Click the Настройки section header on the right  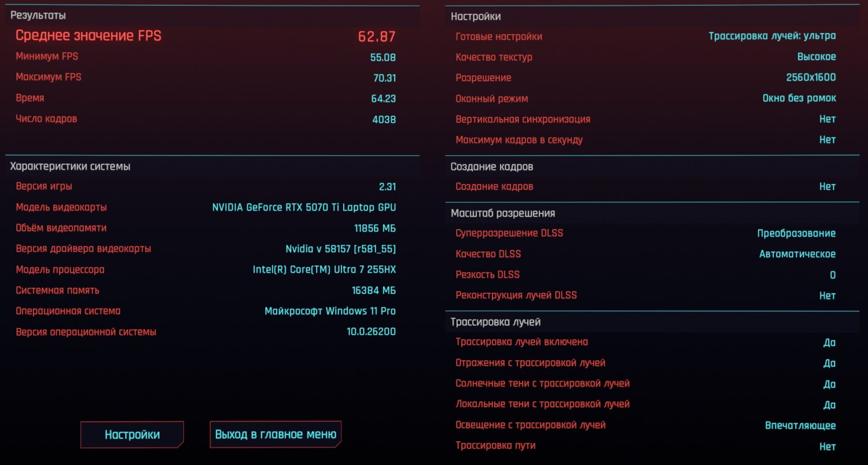click(x=476, y=17)
